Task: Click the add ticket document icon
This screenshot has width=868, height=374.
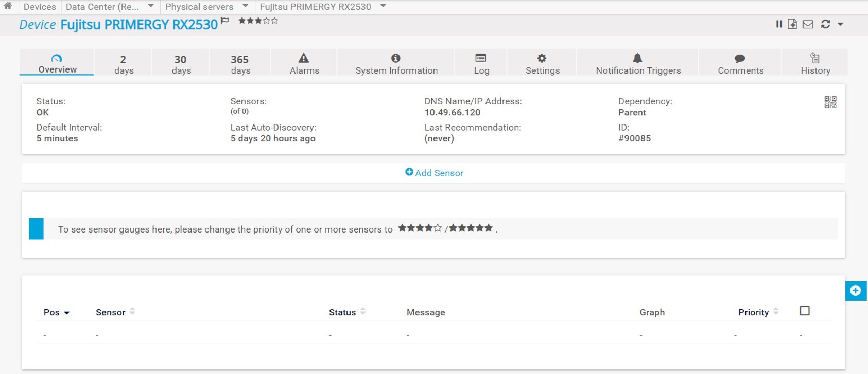Action: [x=792, y=24]
